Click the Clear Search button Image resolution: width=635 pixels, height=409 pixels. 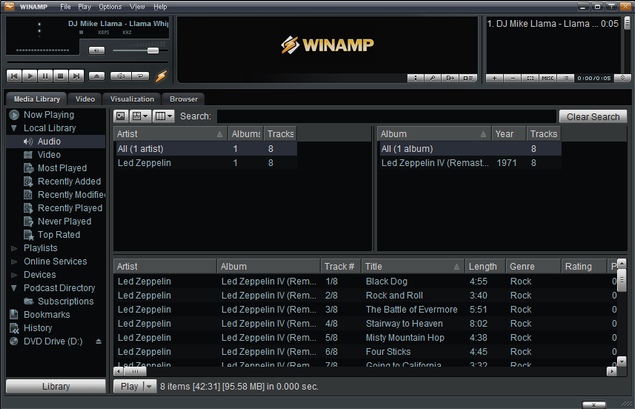pyautogui.click(x=593, y=117)
